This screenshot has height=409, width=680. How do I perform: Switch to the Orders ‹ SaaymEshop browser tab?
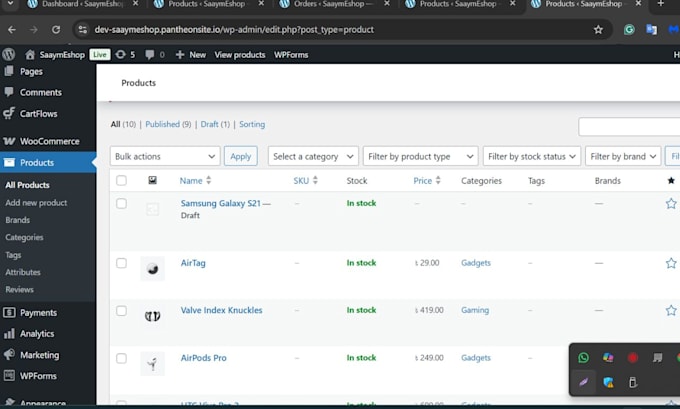[x=334, y=4]
